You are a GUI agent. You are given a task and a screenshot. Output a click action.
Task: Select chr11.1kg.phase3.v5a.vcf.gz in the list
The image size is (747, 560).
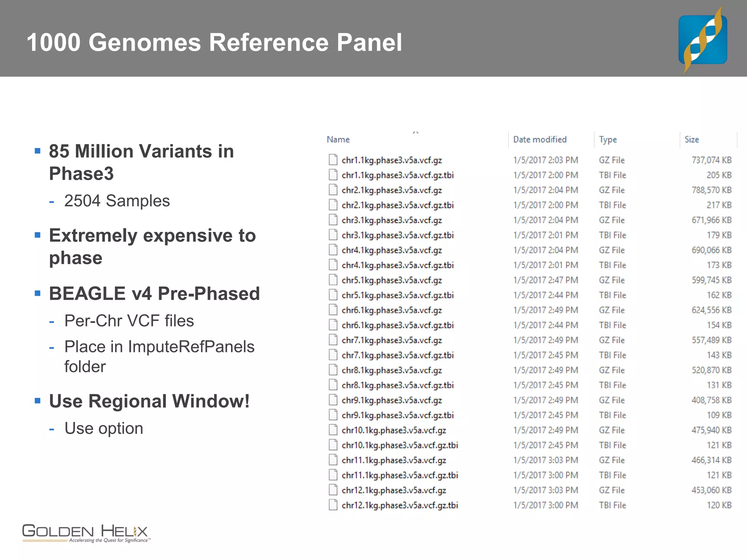point(394,460)
